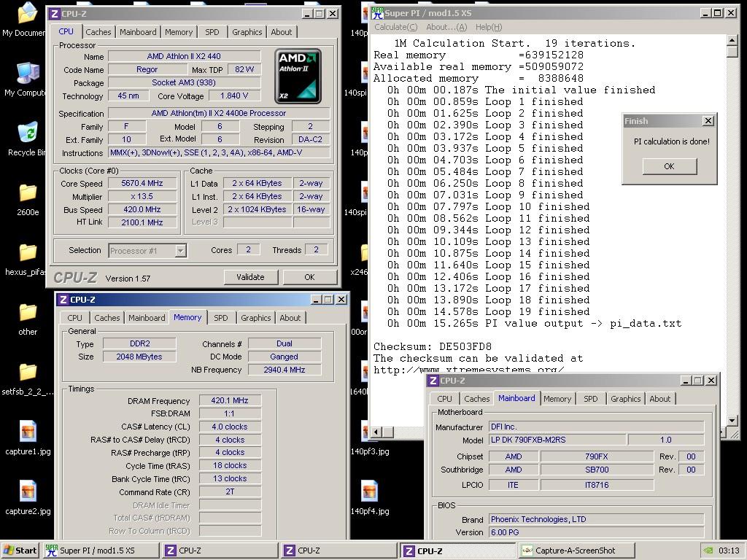Screen dimensions: 747x560
Task: Open About tab in top CPU-Z window
Action: pyautogui.click(x=281, y=32)
